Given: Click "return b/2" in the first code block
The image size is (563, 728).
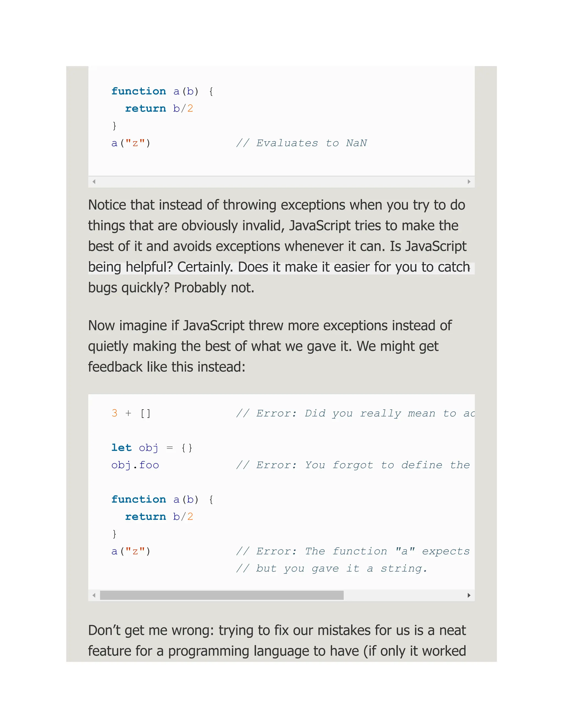Looking at the screenshot, I should click(159, 109).
